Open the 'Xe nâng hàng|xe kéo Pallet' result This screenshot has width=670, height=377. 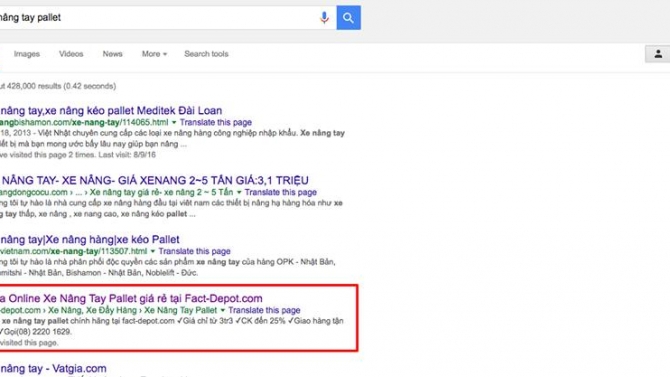(x=90, y=239)
